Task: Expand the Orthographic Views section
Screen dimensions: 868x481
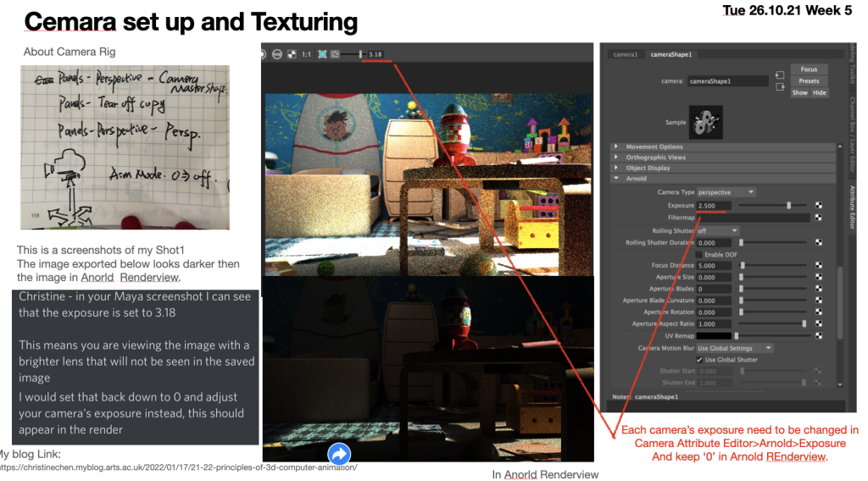Action: [616, 158]
